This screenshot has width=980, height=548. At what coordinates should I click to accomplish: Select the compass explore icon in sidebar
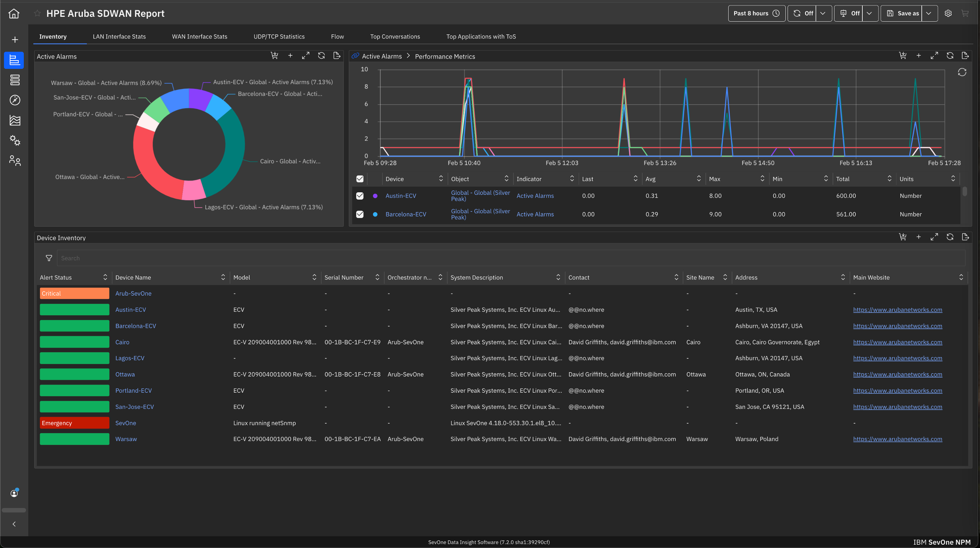tap(14, 100)
